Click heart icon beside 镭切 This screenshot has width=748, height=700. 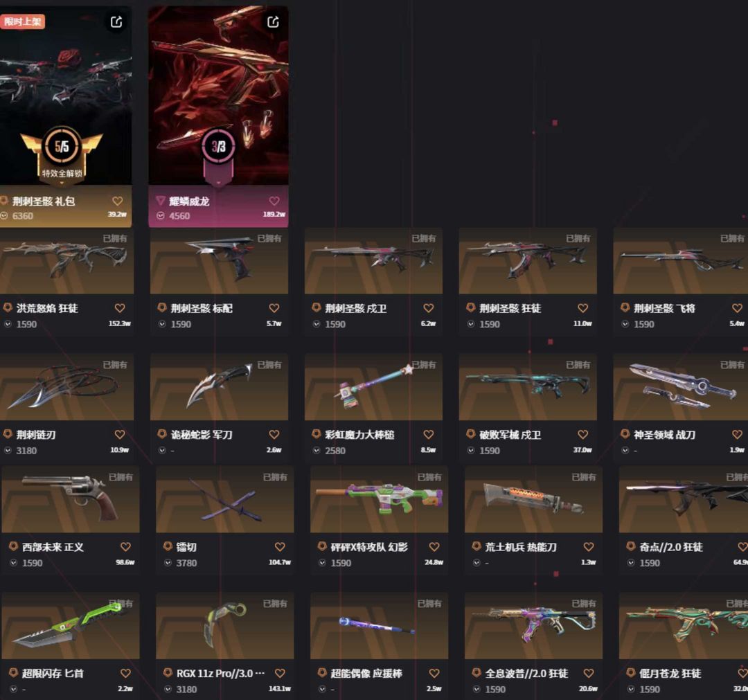280,547
